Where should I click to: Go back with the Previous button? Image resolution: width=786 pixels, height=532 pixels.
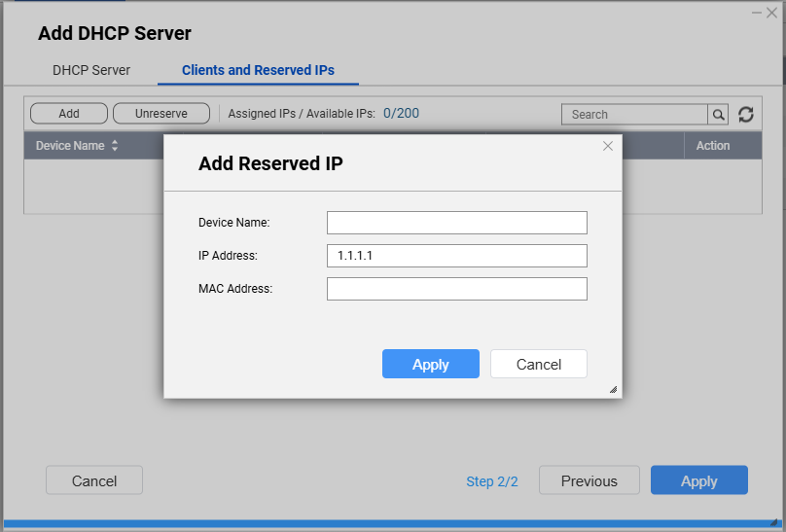(589, 480)
